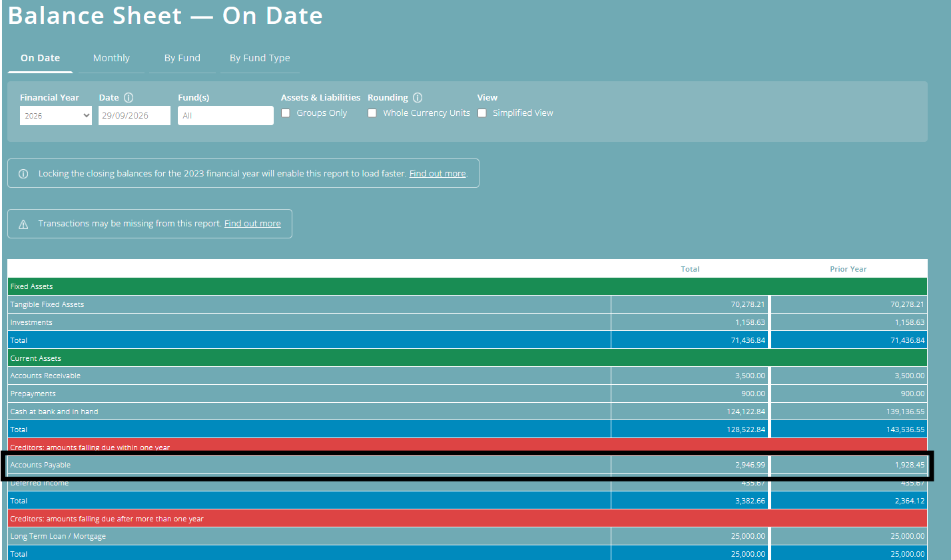Switch to the Monthly tab
The height and width of the screenshot is (560, 951).
click(x=111, y=58)
